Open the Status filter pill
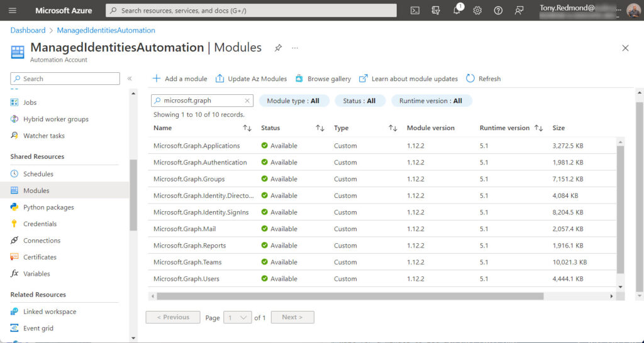 [360, 101]
